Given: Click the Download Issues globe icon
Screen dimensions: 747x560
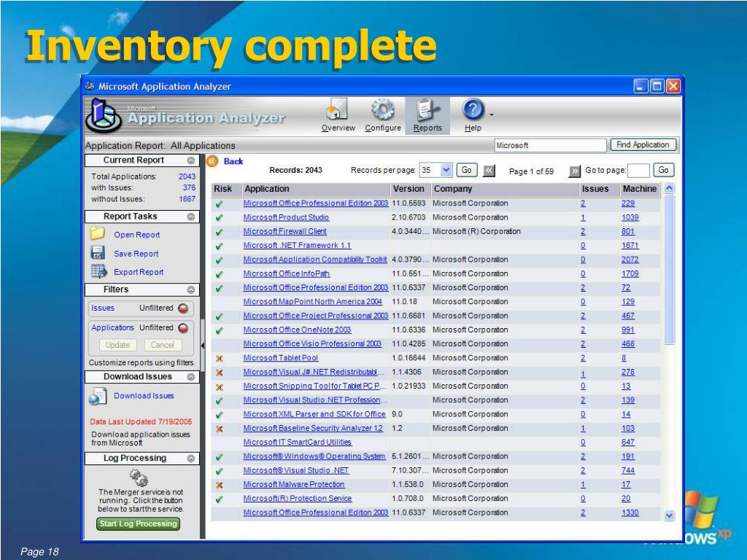Looking at the screenshot, I should point(98,397).
